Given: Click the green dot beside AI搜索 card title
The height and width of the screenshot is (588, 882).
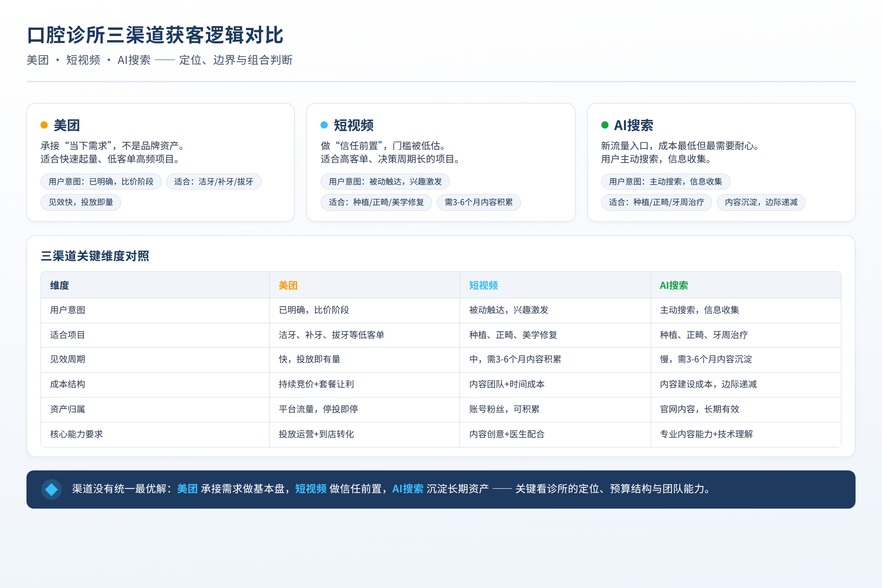Looking at the screenshot, I should (605, 125).
